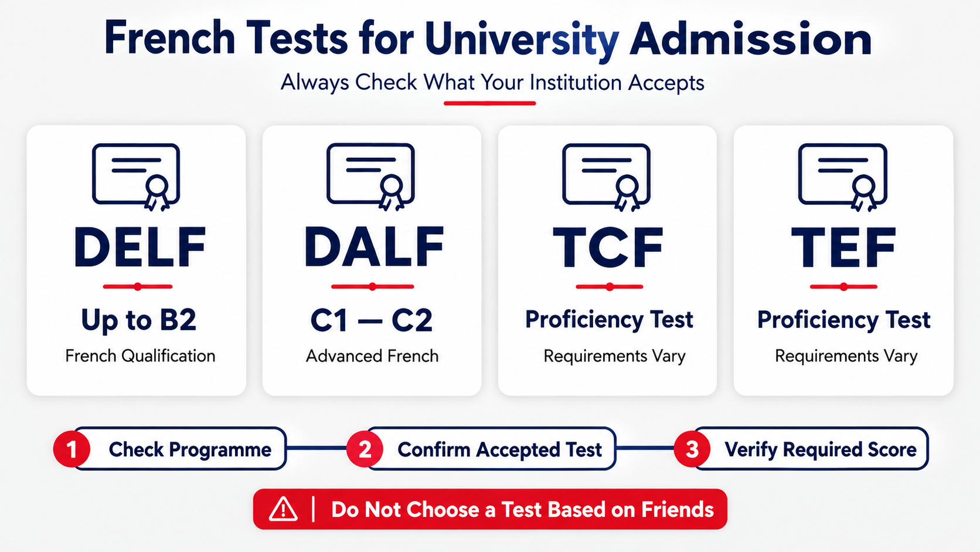Click the certificate icon above TEF

[843, 177]
